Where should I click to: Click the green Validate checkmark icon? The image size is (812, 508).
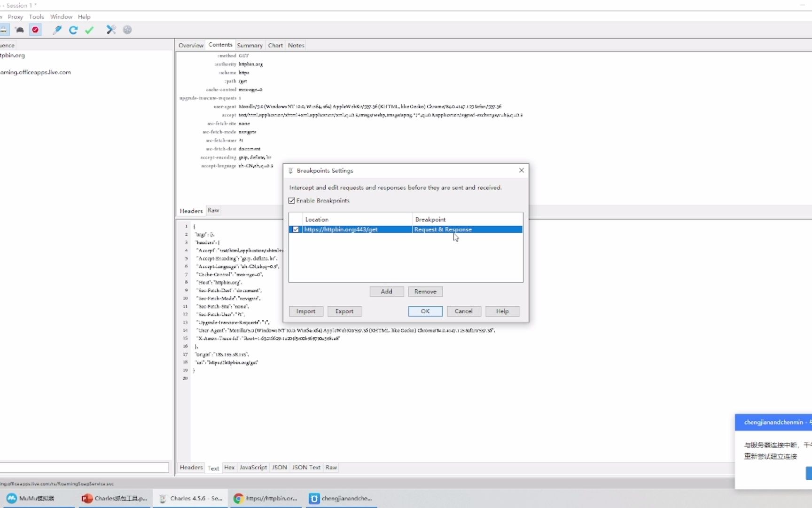[x=89, y=30]
